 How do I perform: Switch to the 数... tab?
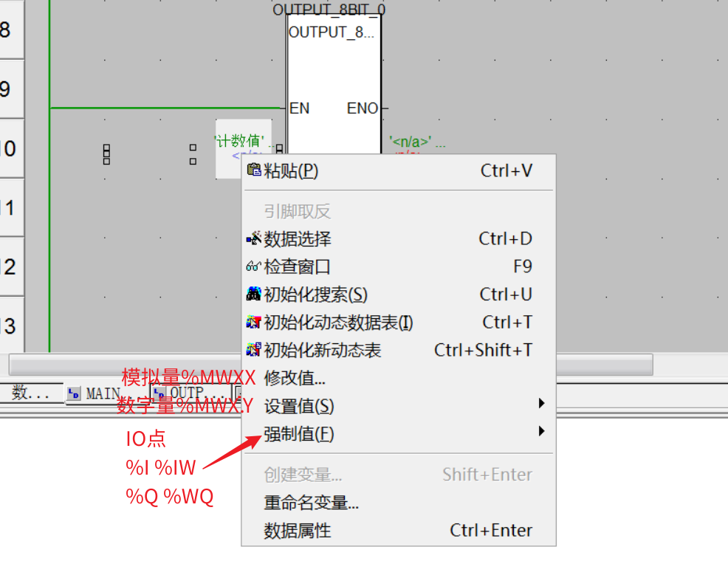[31, 393]
